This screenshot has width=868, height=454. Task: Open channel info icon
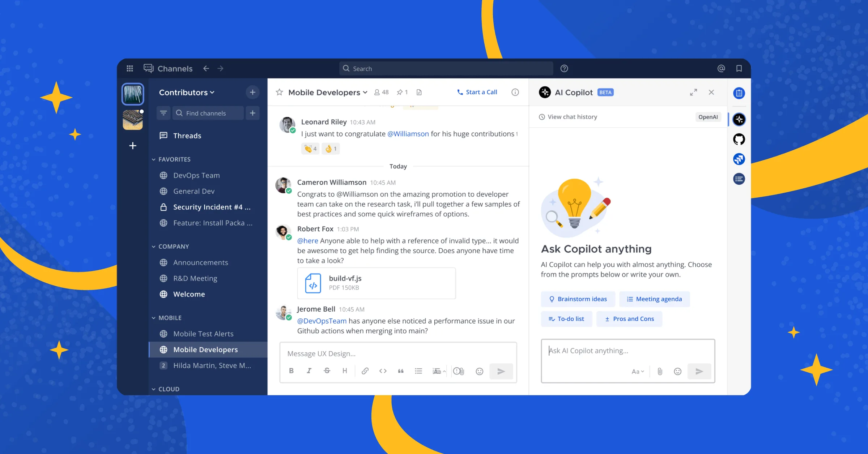[x=515, y=92]
